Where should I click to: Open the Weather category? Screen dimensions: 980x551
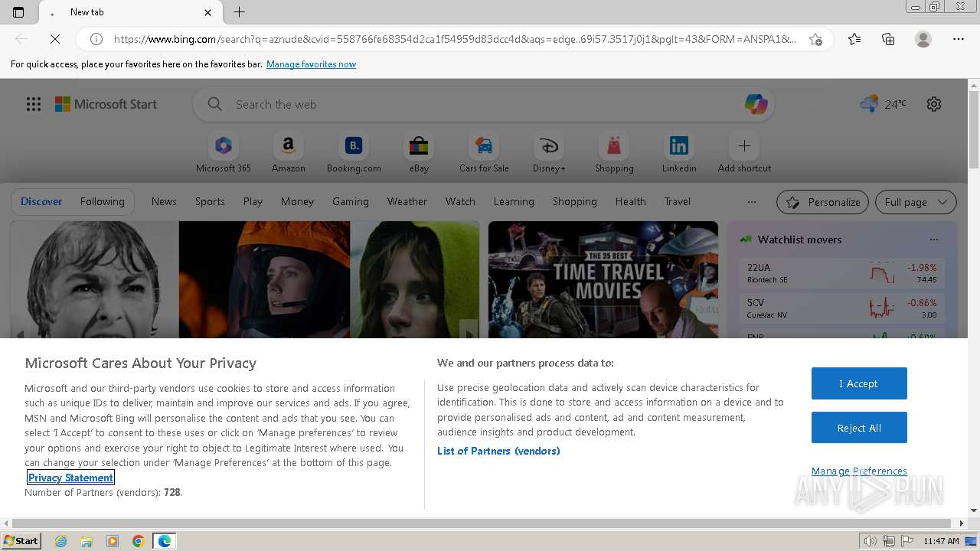pyautogui.click(x=407, y=201)
